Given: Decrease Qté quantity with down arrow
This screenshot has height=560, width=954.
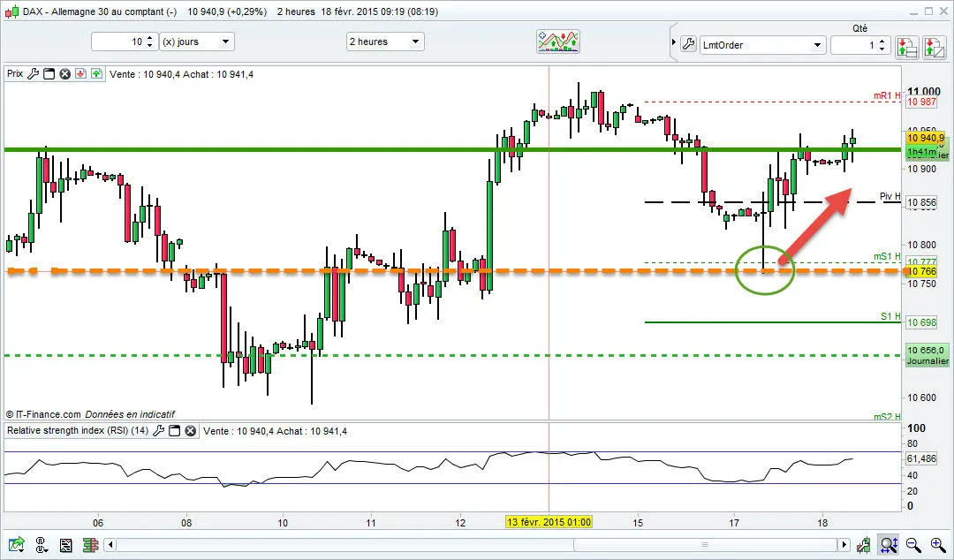Looking at the screenshot, I should click(882, 49).
